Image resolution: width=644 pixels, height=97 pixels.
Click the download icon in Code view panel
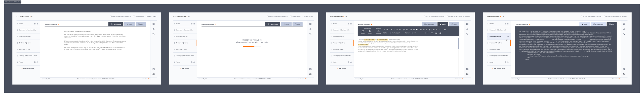point(624,29)
